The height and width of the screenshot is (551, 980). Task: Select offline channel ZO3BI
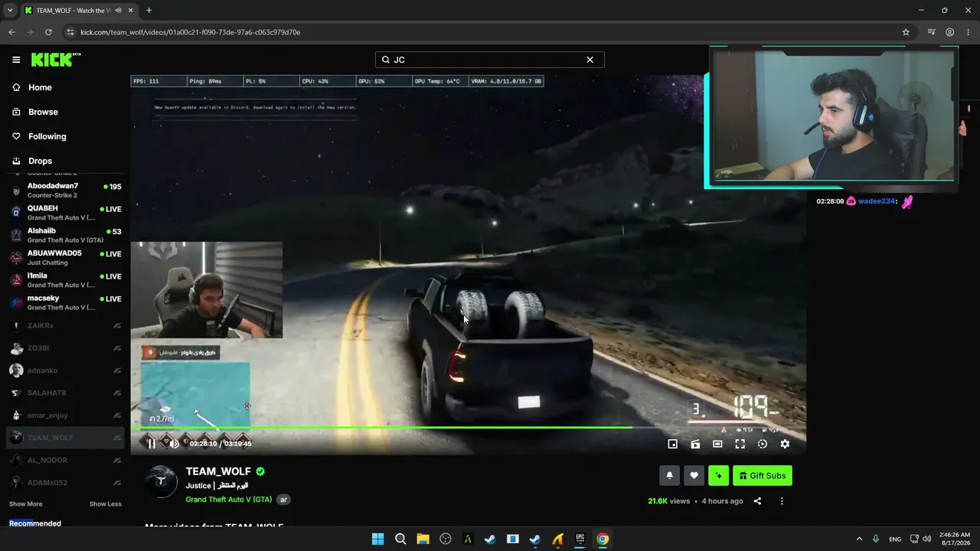tap(65, 348)
